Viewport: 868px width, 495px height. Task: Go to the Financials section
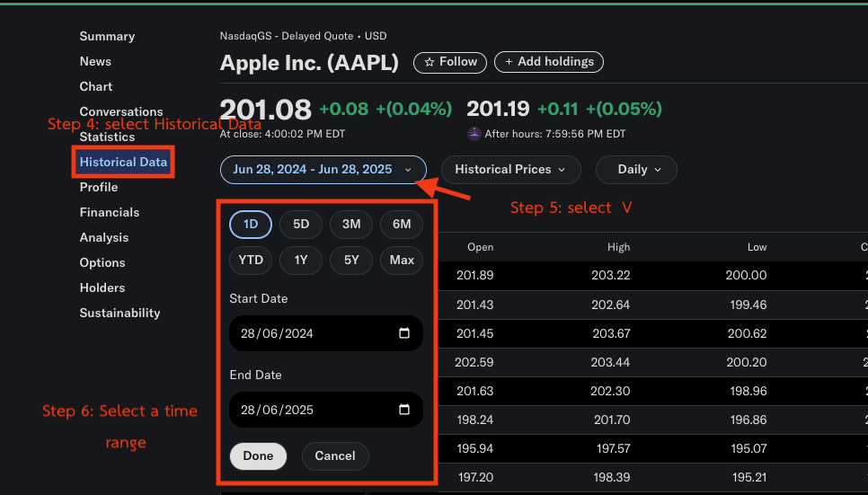pyautogui.click(x=110, y=213)
